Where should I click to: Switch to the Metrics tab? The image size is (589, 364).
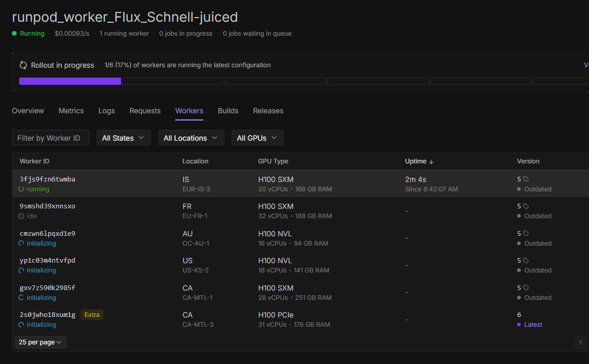click(x=71, y=111)
